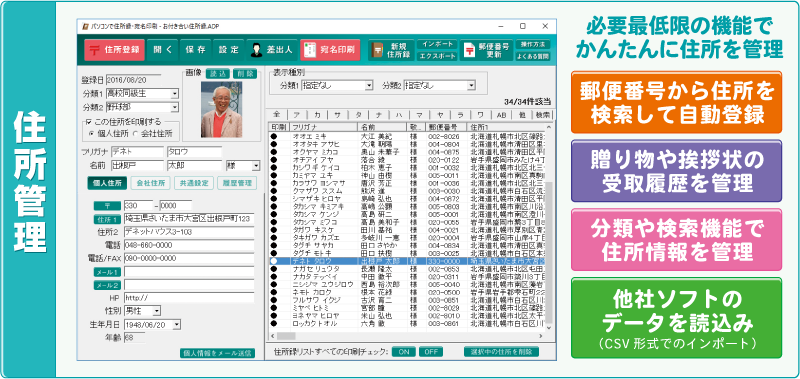
Task: Open the 生年月日 date dropdown
Action: pos(177,324)
